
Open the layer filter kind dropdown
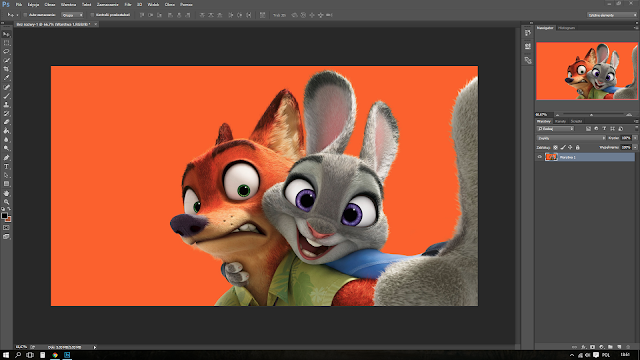(556, 129)
